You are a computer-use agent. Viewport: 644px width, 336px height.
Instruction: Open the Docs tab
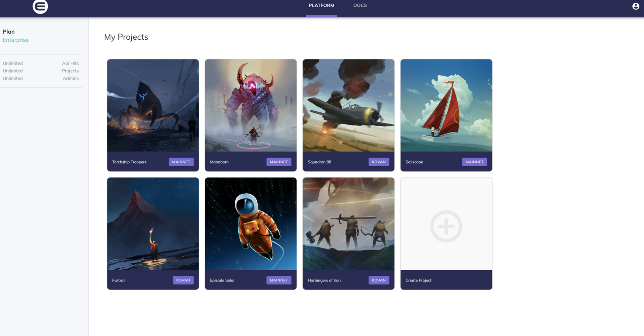click(360, 6)
